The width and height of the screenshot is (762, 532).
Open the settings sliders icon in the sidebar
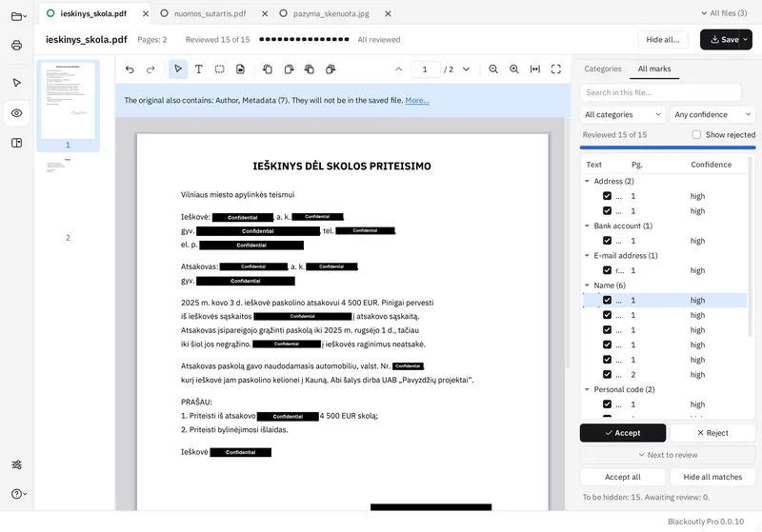coord(16,464)
